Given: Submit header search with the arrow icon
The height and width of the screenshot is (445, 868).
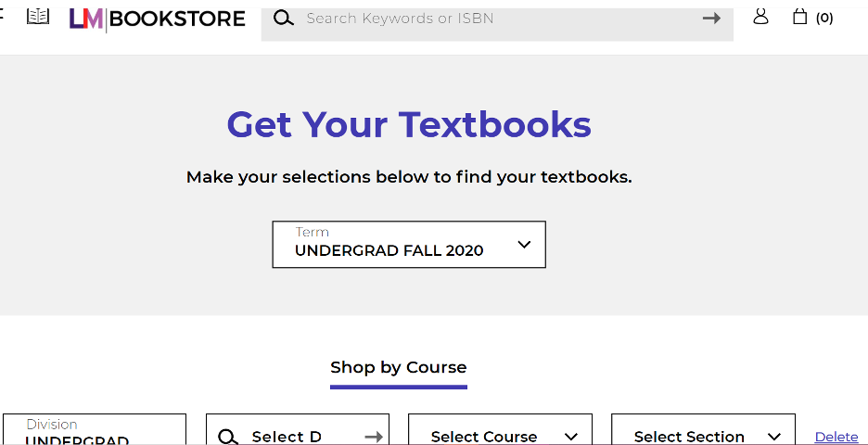Looking at the screenshot, I should (x=711, y=19).
